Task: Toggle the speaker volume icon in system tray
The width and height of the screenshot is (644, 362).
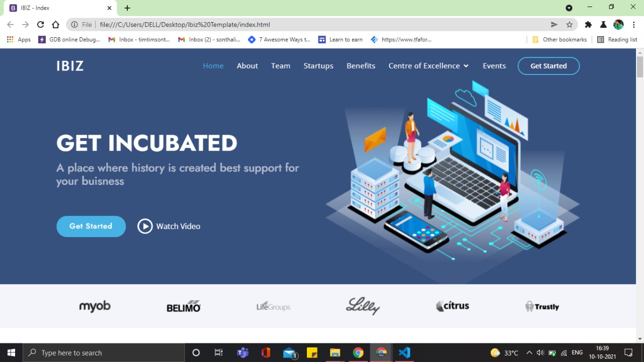Action: coord(540,352)
